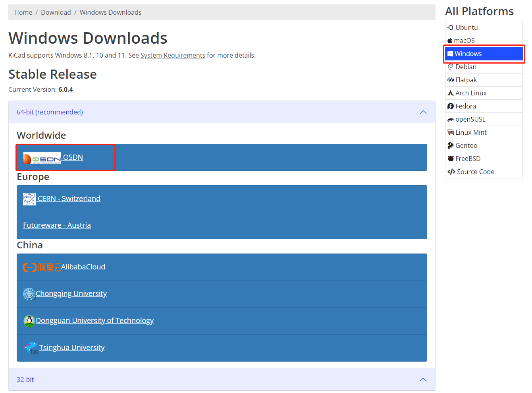Select Arch Linux platform in sidebar
The image size is (532, 393).
484,93
